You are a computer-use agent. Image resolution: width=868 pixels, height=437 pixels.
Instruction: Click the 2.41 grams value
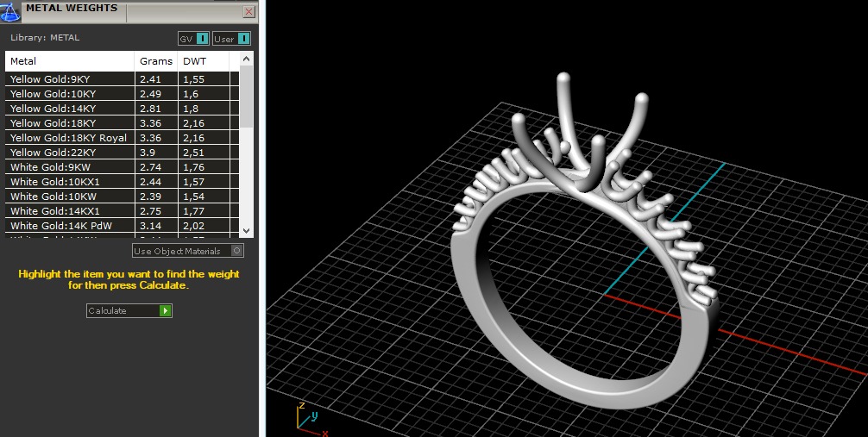tap(150, 79)
